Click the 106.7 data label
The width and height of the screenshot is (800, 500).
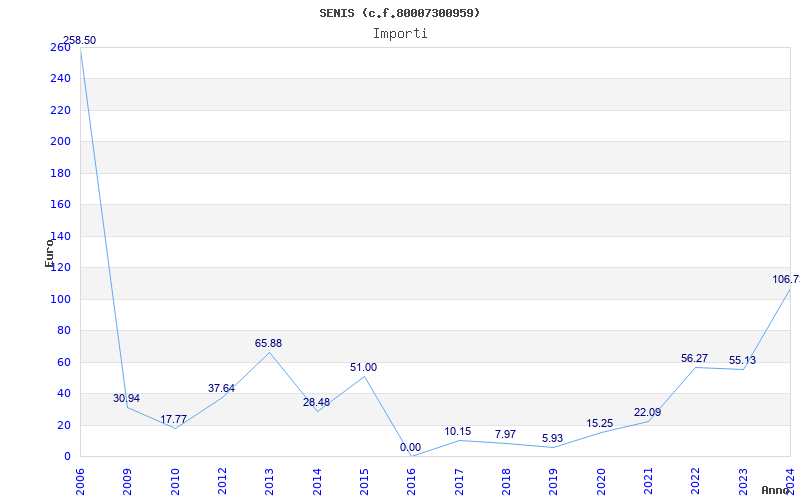tap(786, 280)
